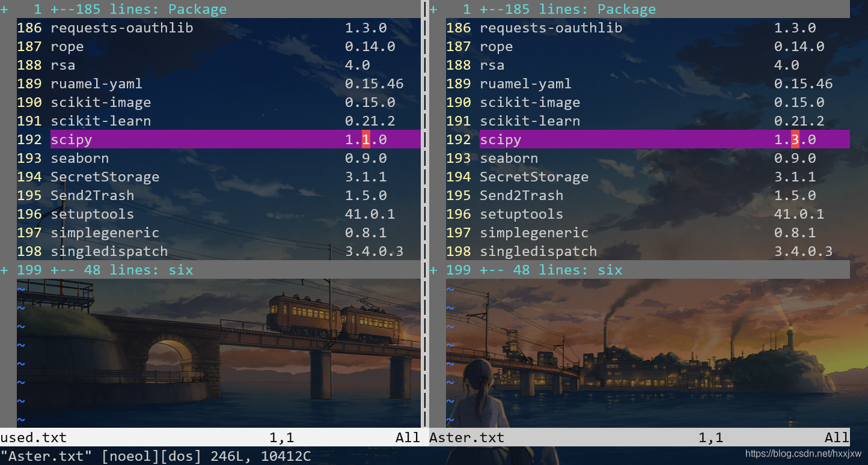Click the Aster.txt file info message at bottom
This screenshot has width=868, height=465.
click(156, 456)
